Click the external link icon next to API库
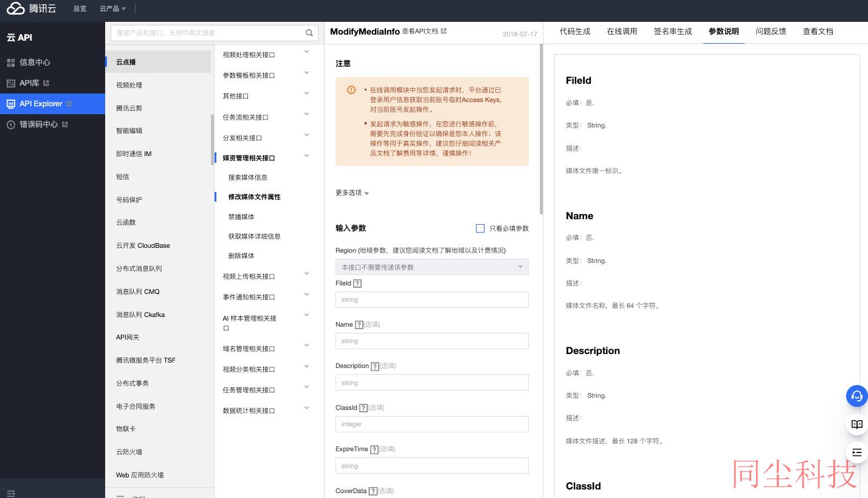 (x=46, y=83)
